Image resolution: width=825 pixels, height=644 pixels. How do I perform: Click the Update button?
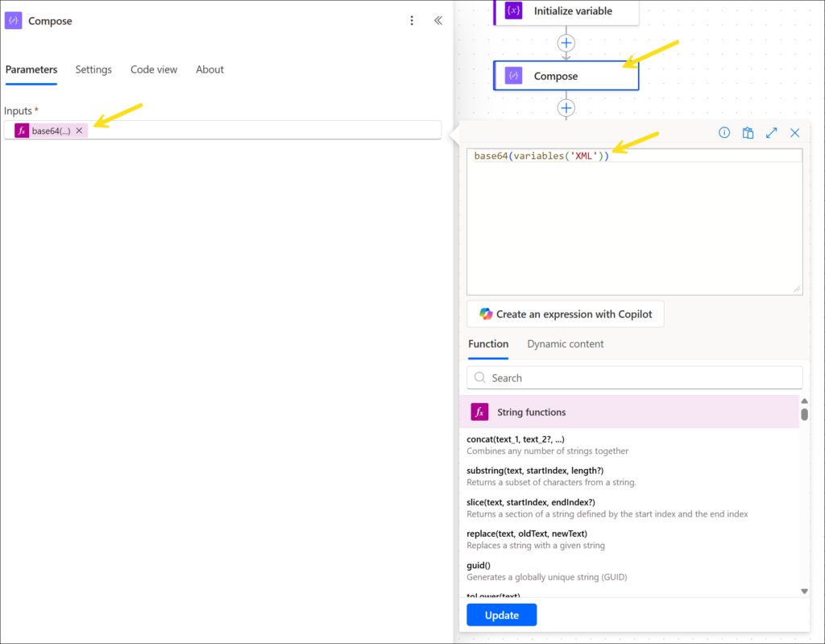pyautogui.click(x=501, y=615)
